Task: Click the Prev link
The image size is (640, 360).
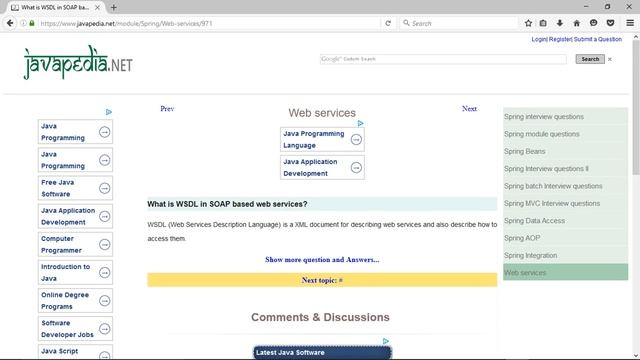Action: [167, 109]
